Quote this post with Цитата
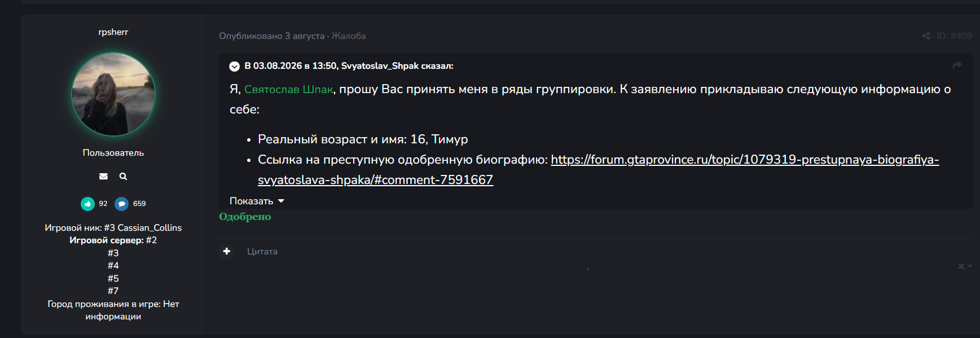The height and width of the screenshot is (338, 980). click(x=262, y=252)
